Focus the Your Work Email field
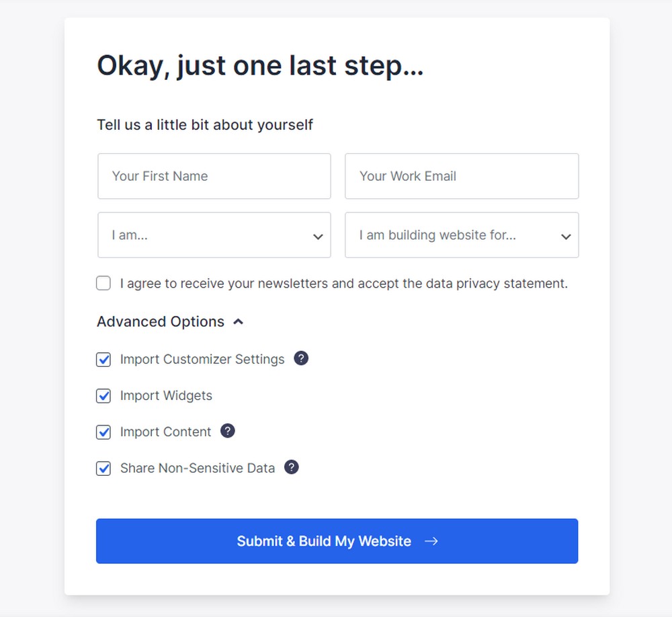Viewport: 672px width, 617px height. (x=462, y=176)
